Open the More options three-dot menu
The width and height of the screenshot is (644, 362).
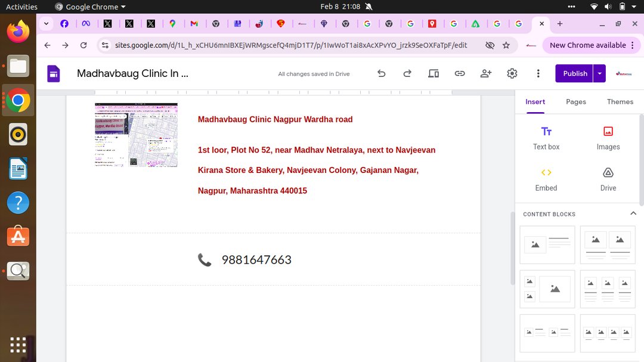point(538,73)
